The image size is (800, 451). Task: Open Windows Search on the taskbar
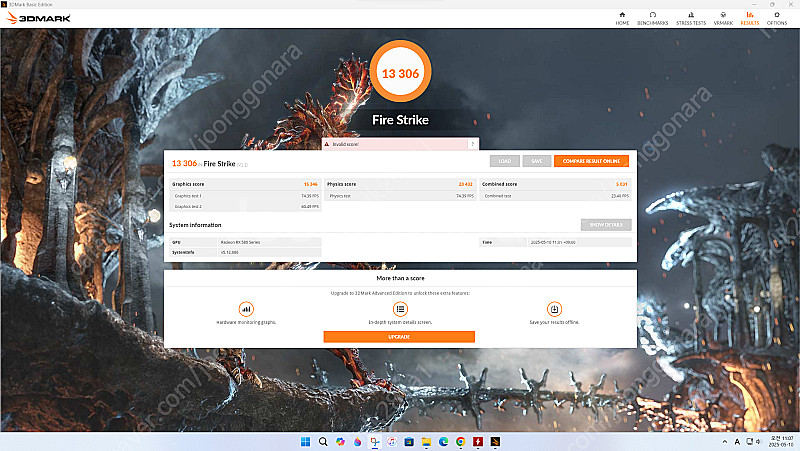(x=322, y=442)
